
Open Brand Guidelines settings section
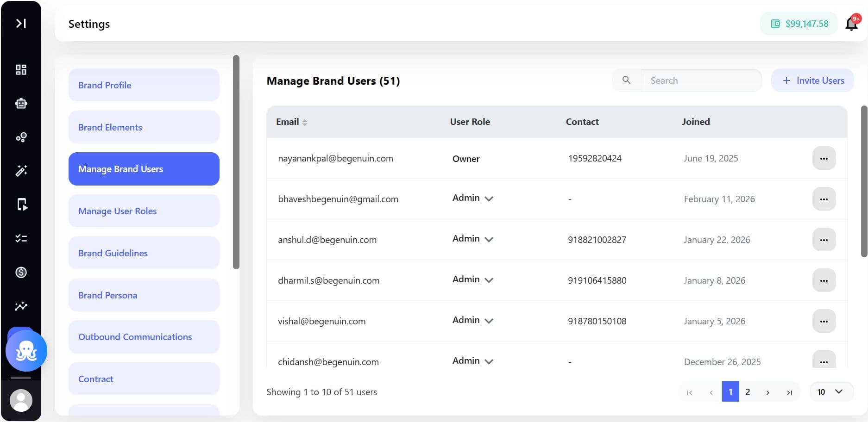[x=144, y=253]
